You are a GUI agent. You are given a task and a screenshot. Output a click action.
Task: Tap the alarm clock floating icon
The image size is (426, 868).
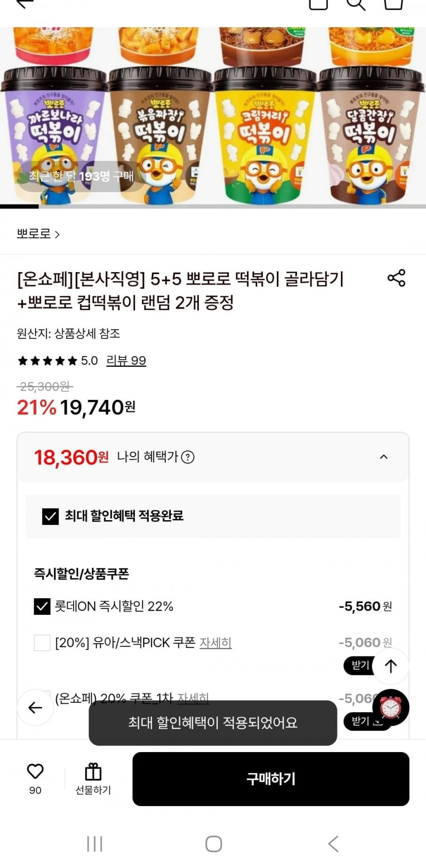(x=390, y=708)
